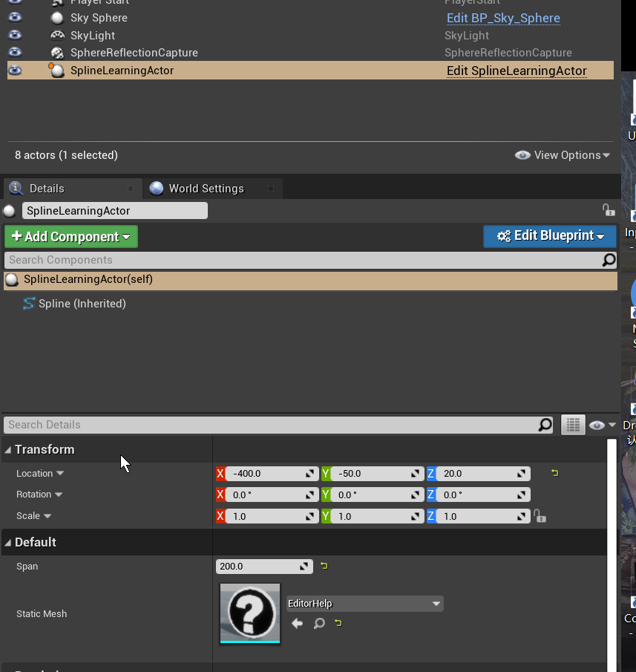The width and height of the screenshot is (636, 672).
Task: Toggle visibility of SkyLight actor
Action: click(15, 35)
